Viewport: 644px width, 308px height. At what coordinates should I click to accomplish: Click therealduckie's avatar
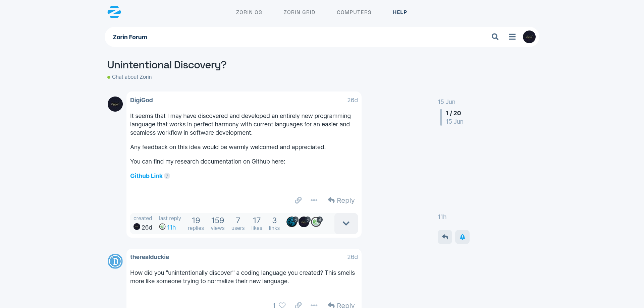coord(115,261)
